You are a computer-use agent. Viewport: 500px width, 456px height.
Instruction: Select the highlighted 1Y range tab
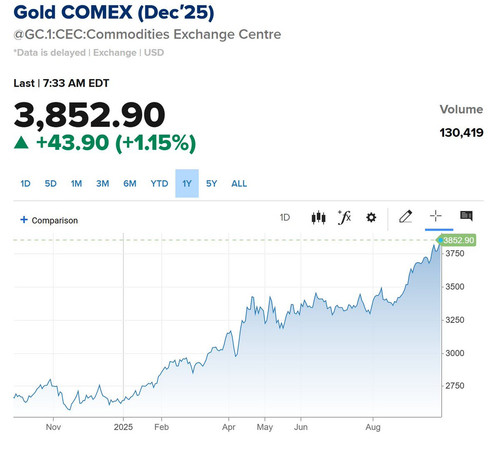tap(187, 183)
